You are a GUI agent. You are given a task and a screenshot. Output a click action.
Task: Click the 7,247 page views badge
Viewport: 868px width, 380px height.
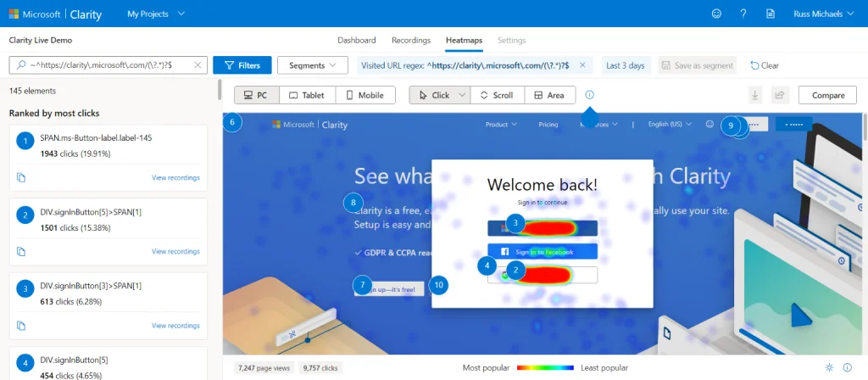pyautogui.click(x=264, y=368)
